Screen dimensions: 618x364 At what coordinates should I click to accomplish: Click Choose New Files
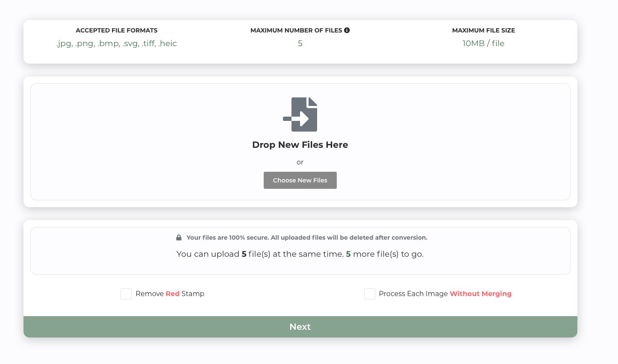click(x=300, y=180)
